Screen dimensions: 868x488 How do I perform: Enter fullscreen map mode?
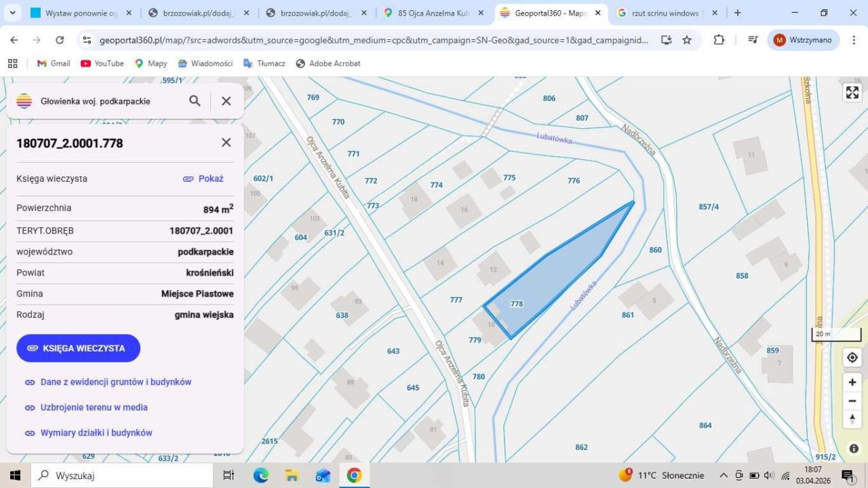852,93
